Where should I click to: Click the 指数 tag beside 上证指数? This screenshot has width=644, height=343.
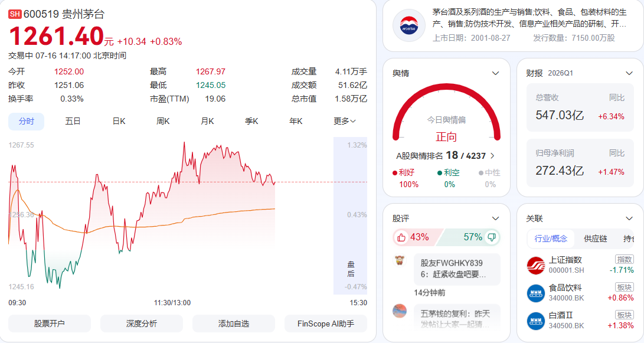[625, 259]
